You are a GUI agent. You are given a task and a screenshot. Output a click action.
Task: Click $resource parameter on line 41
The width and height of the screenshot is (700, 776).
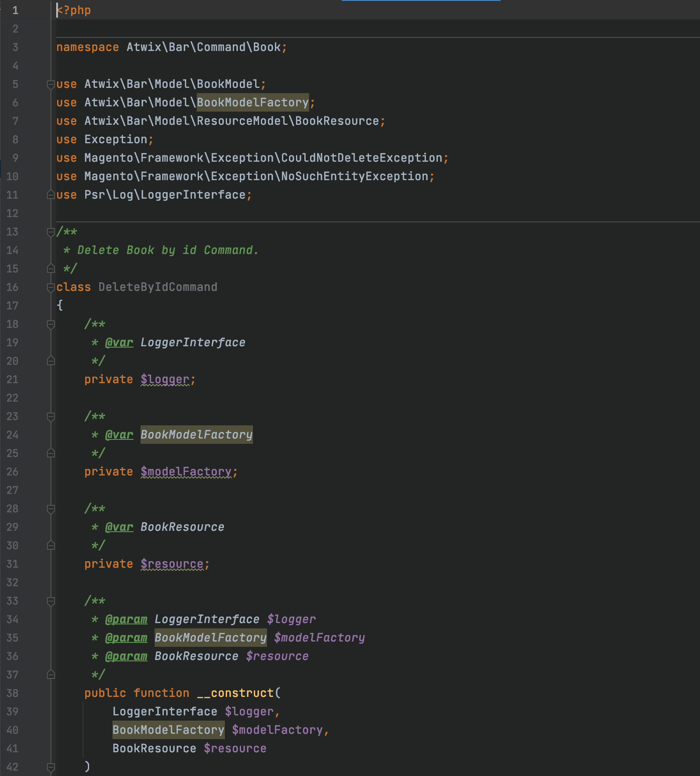click(235, 748)
